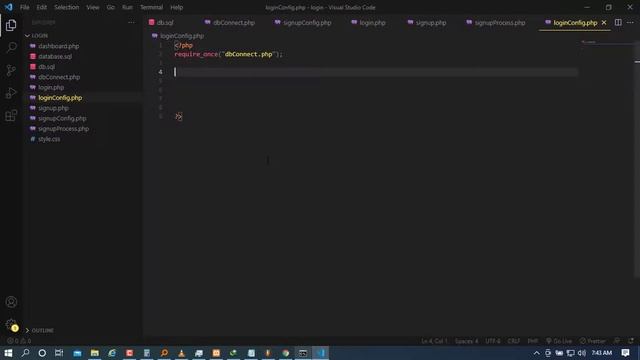Click Prettier in the status bar
This screenshot has width=640, height=360.
coord(592,341)
